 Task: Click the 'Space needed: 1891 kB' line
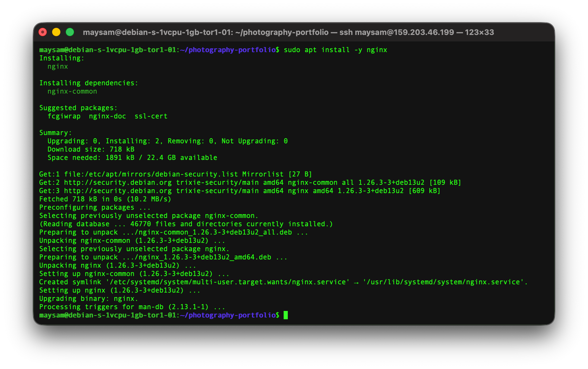click(132, 158)
